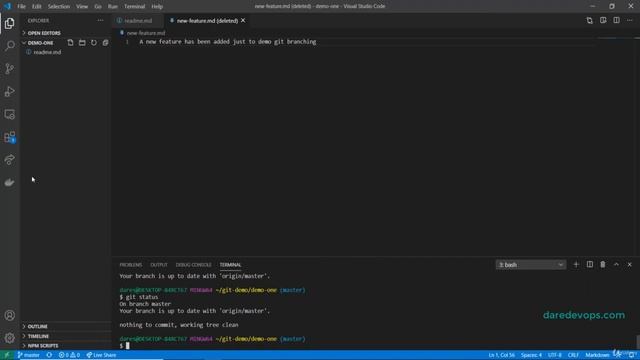This screenshot has height=360, width=640.
Task: Expand the Open Editors section
Action: point(65,33)
